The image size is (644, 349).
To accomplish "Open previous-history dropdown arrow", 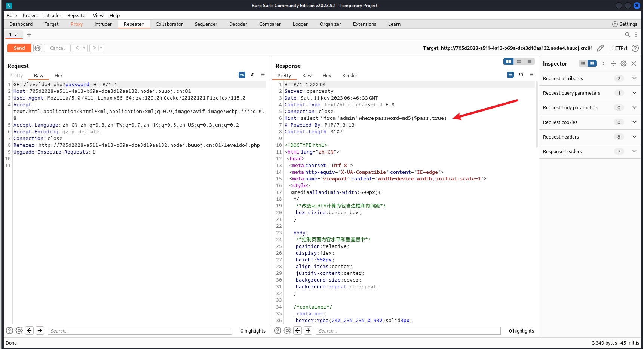I will coord(84,48).
